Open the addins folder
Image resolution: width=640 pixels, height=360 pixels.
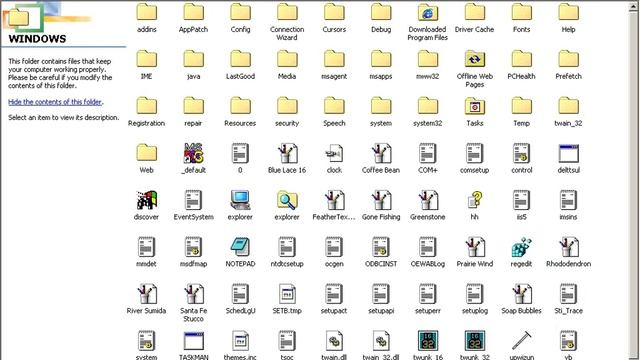[147, 13]
